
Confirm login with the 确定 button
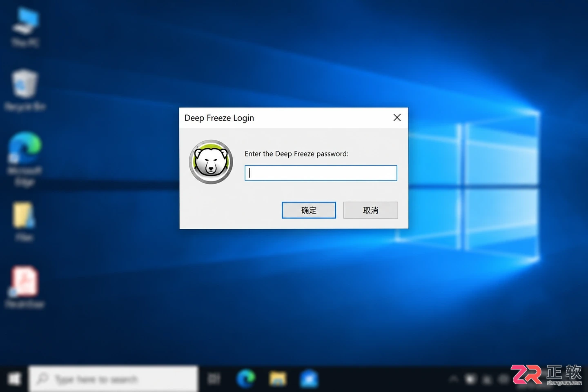click(x=309, y=210)
